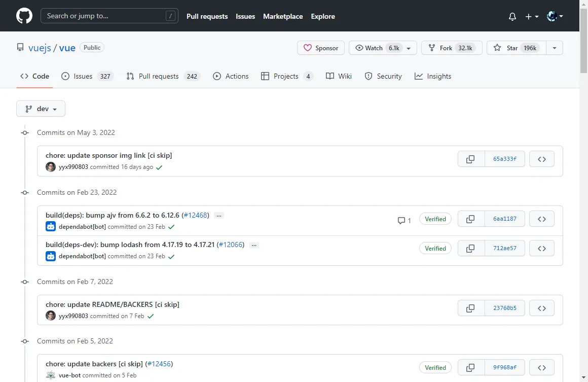Screen dimensions: 588x382
Task: Sponsor this repository
Action: (321, 48)
